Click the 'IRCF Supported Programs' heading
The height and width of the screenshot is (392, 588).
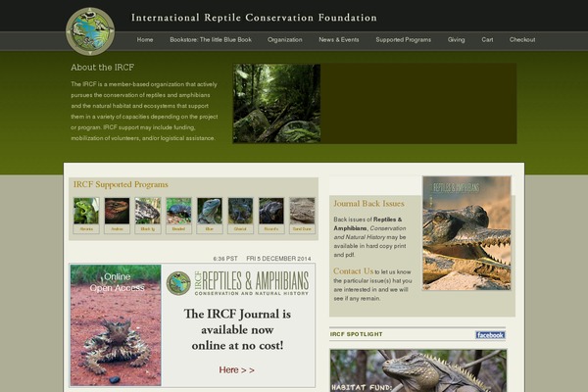[121, 184]
